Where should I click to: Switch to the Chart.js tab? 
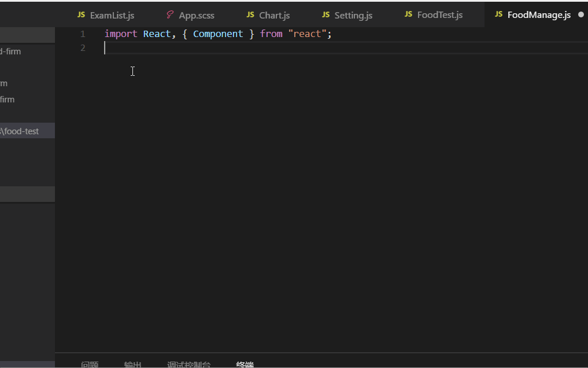click(x=274, y=15)
